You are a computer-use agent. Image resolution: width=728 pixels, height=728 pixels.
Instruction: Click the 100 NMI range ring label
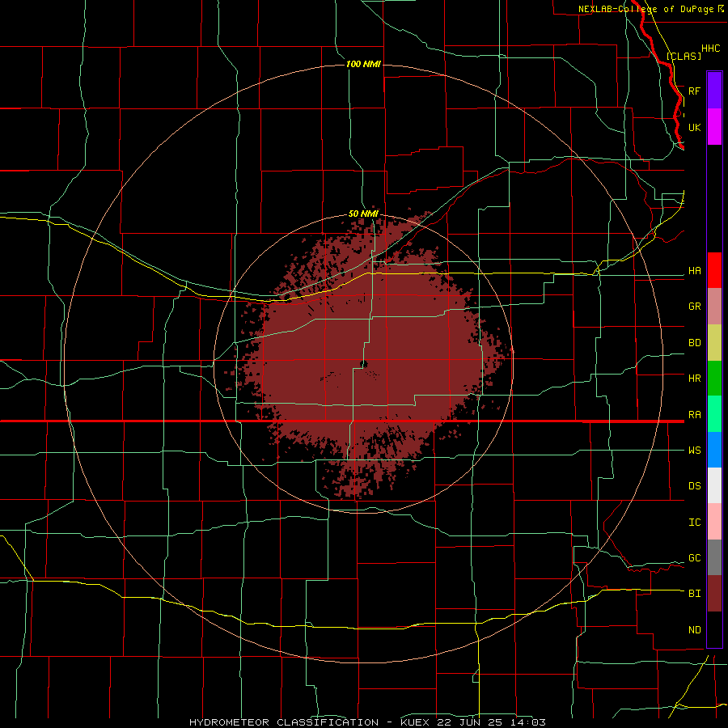point(363,64)
